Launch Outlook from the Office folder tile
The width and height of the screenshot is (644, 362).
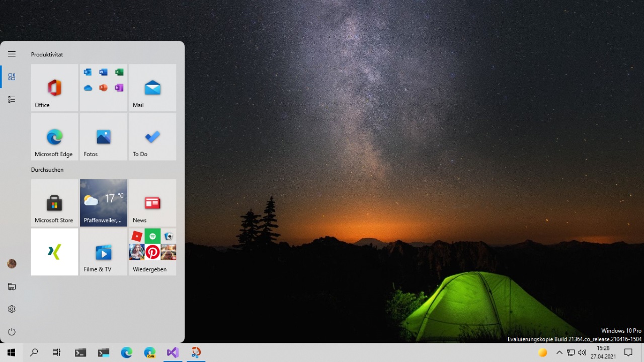click(x=88, y=72)
